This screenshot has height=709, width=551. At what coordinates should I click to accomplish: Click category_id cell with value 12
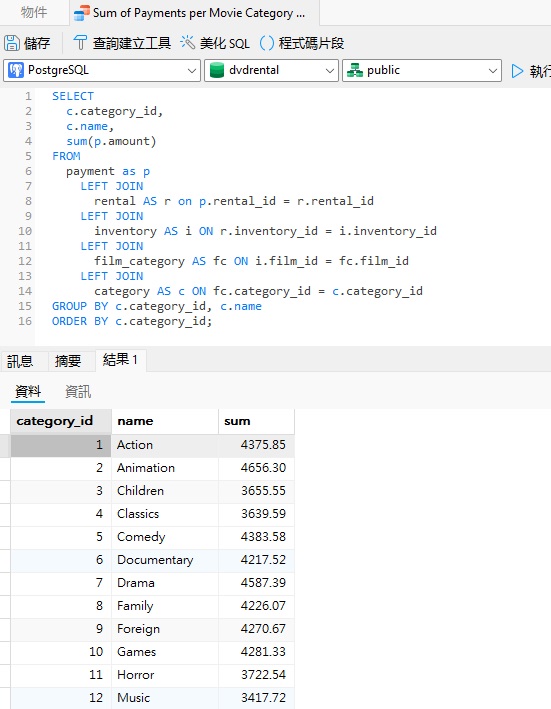tap(61, 698)
